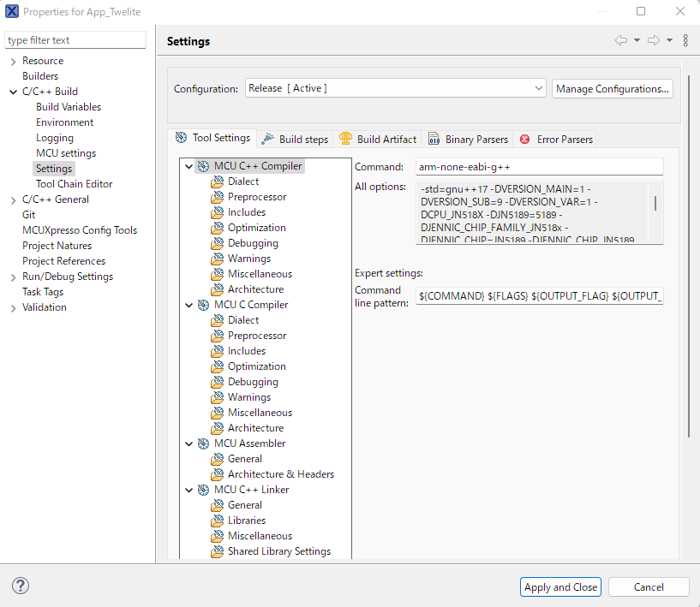
Task: Click the settings page vertical scrollbar
Action: coord(689,257)
